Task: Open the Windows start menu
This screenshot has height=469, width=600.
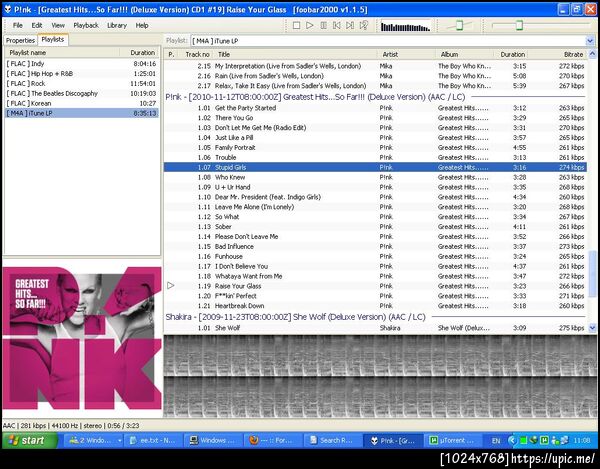Action: point(29,440)
